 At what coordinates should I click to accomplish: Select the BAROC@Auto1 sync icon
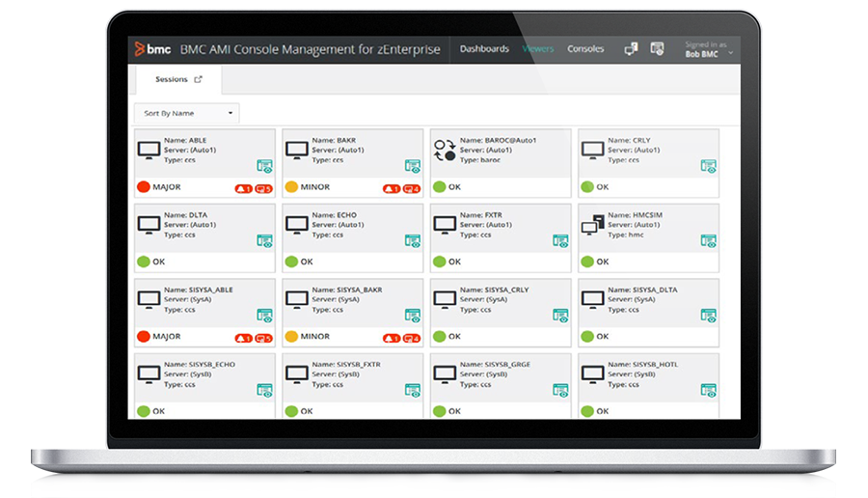click(444, 150)
